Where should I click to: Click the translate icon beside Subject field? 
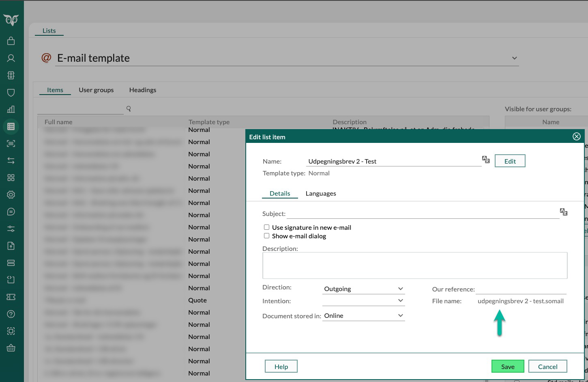pos(564,212)
